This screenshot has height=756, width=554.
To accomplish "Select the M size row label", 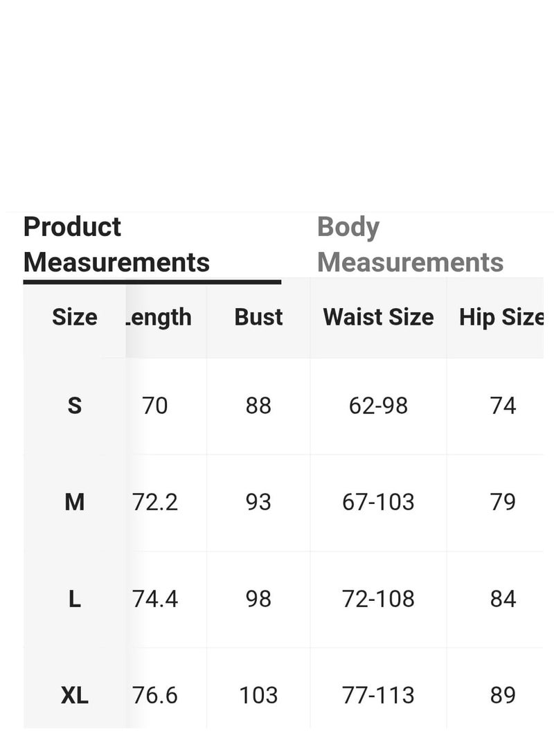I will 75,502.
